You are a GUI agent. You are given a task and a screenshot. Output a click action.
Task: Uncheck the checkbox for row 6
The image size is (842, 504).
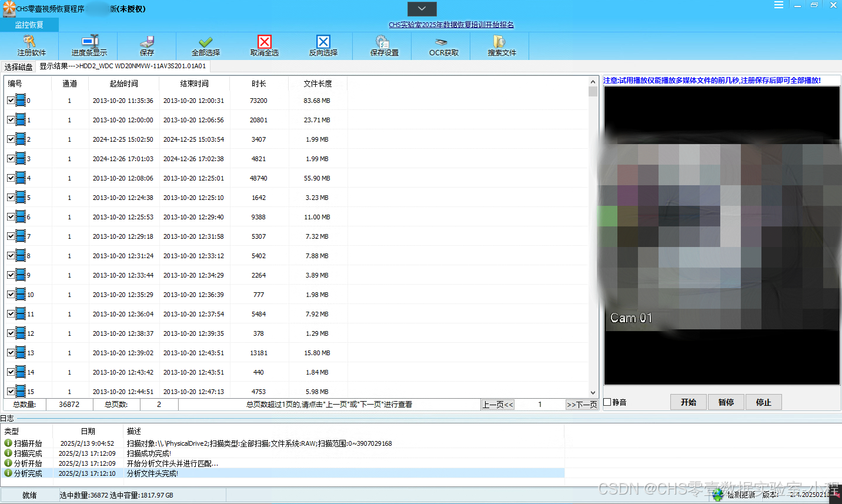(x=11, y=217)
